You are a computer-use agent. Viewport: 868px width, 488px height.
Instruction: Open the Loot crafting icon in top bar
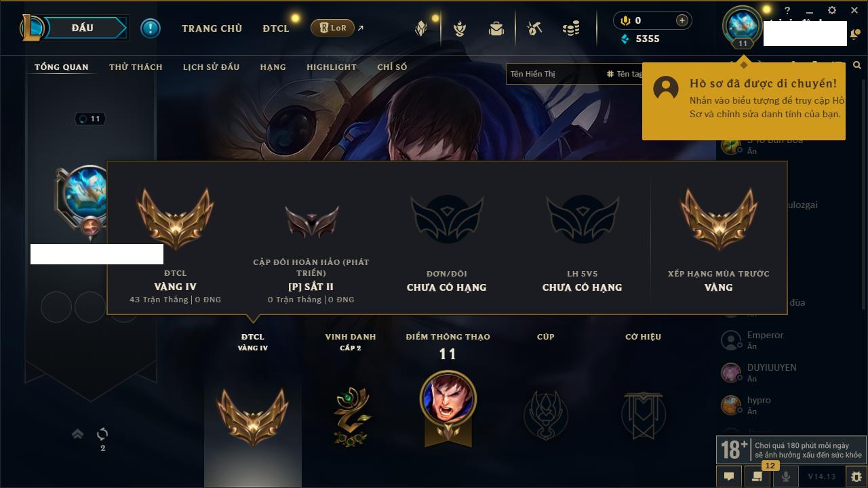[534, 28]
